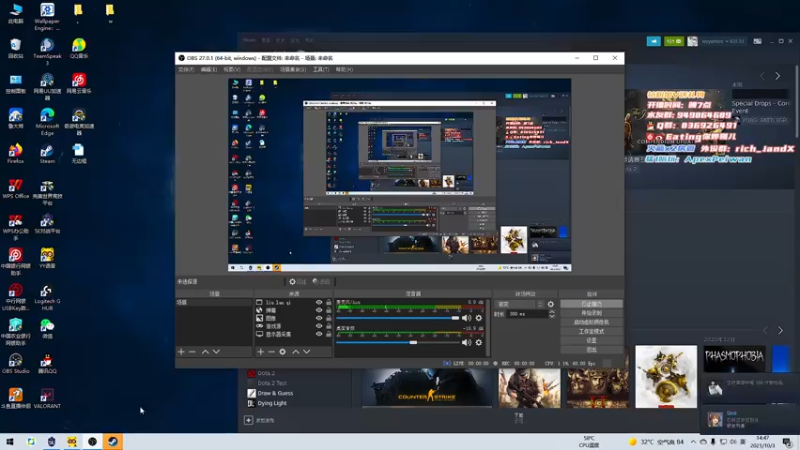Lock the 弹幕 source

pos(329,310)
